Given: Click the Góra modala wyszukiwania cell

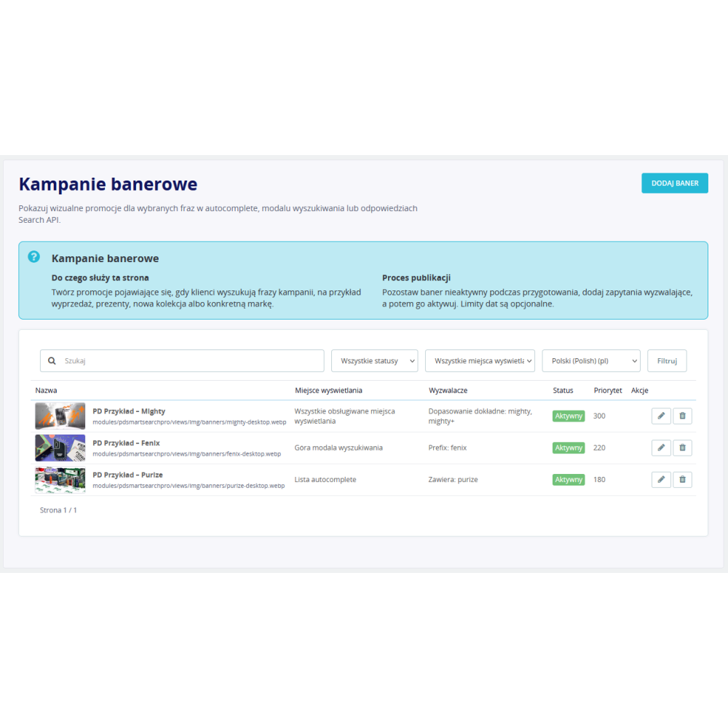Looking at the screenshot, I should 339,448.
